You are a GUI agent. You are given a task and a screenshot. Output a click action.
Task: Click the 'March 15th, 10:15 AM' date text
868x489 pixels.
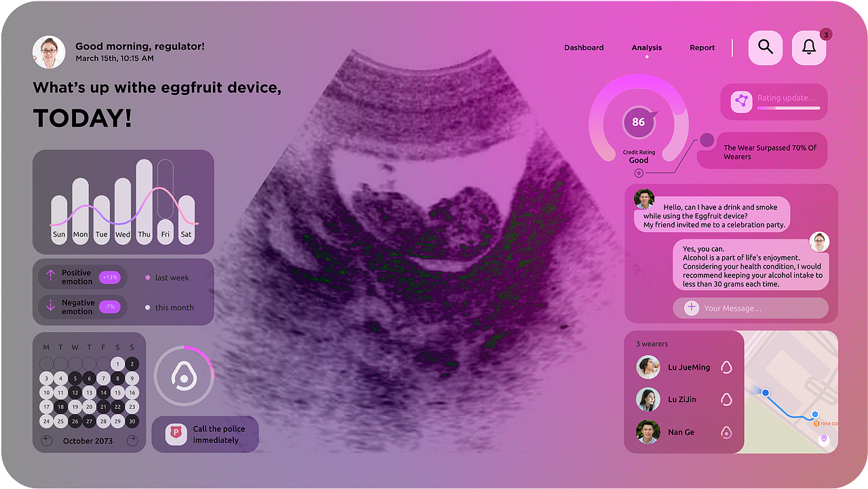pos(115,58)
